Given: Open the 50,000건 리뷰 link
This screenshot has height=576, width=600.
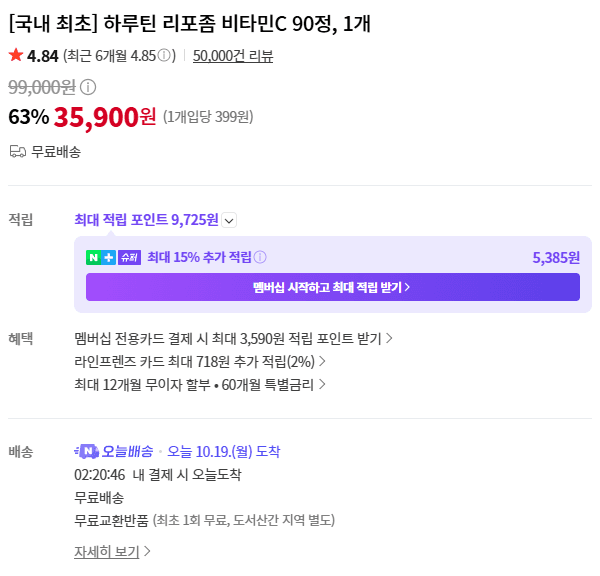Looking at the screenshot, I should point(233,56).
